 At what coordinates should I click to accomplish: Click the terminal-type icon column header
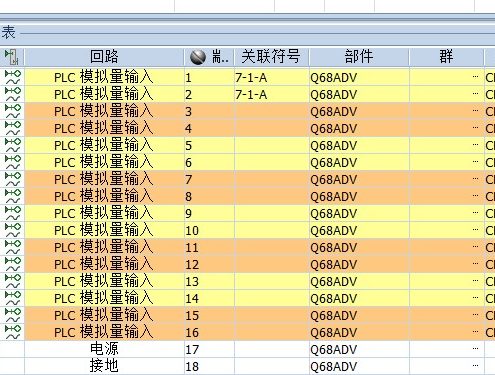(x=12, y=57)
